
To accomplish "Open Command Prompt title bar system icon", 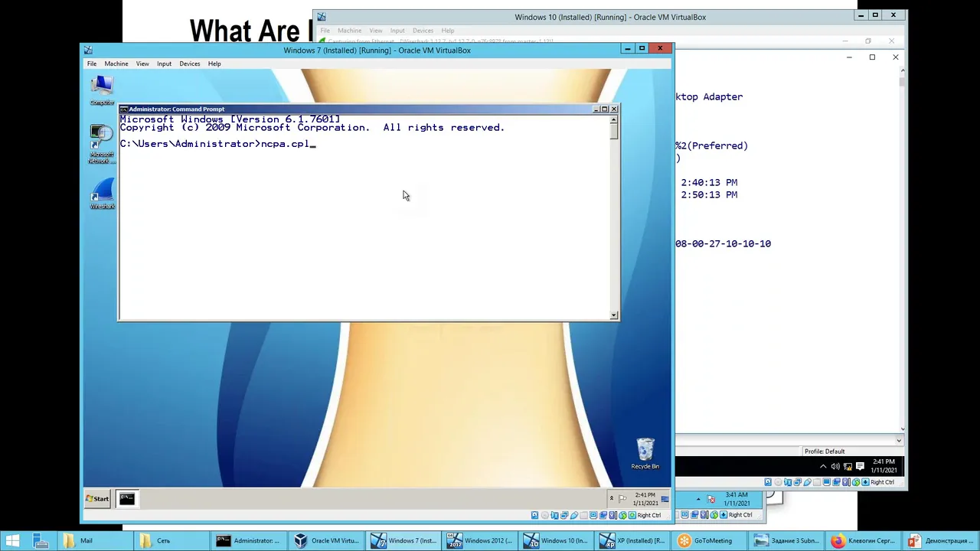I will tap(124, 109).
